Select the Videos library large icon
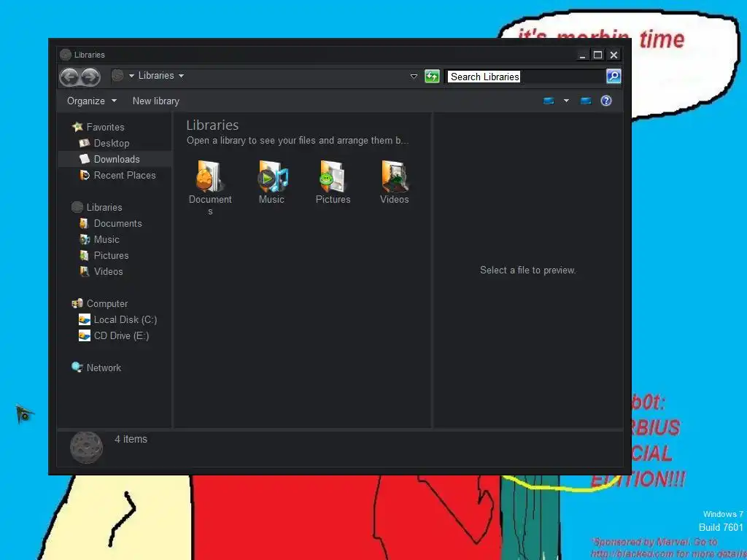Image resolution: width=747 pixels, height=560 pixels. coord(394,176)
